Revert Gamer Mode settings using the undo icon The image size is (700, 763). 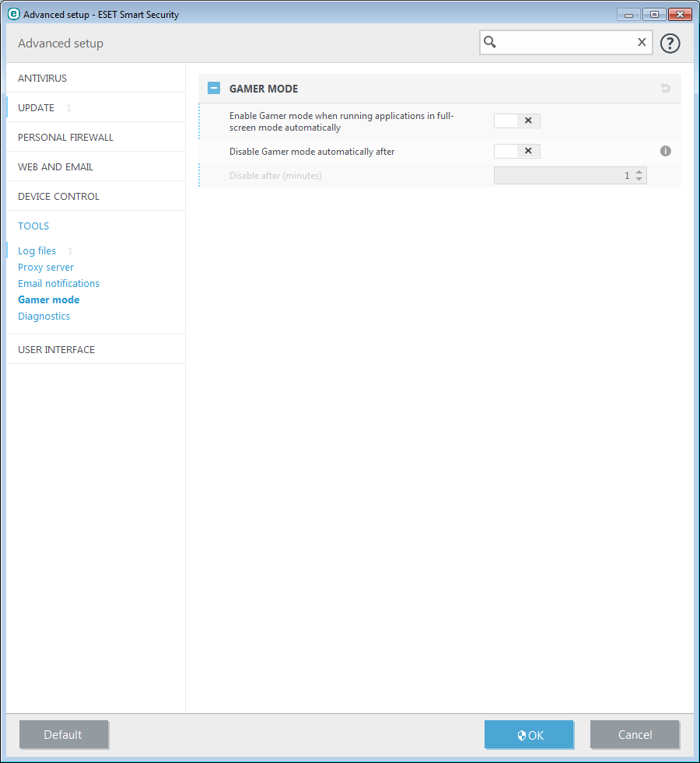665,88
